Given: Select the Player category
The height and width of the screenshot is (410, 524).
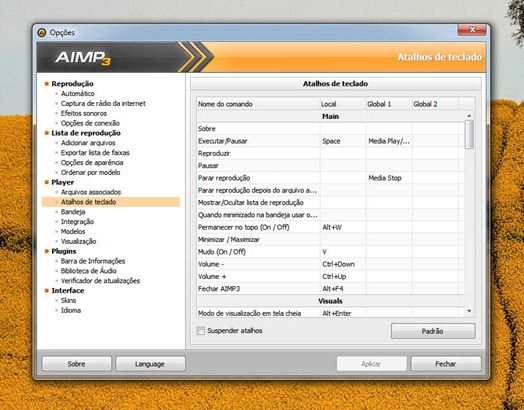Looking at the screenshot, I should [x=62, y=182].
